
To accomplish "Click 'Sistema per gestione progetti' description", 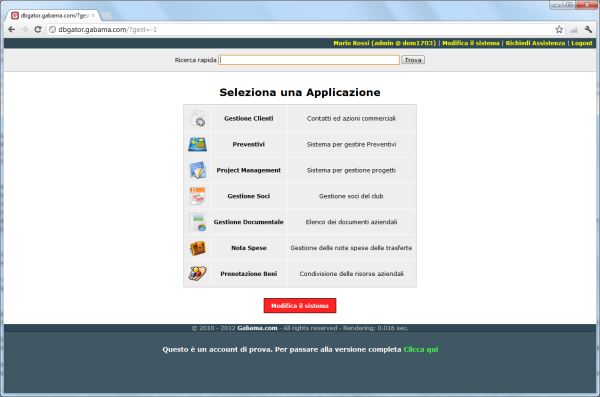I will [351, 170].
